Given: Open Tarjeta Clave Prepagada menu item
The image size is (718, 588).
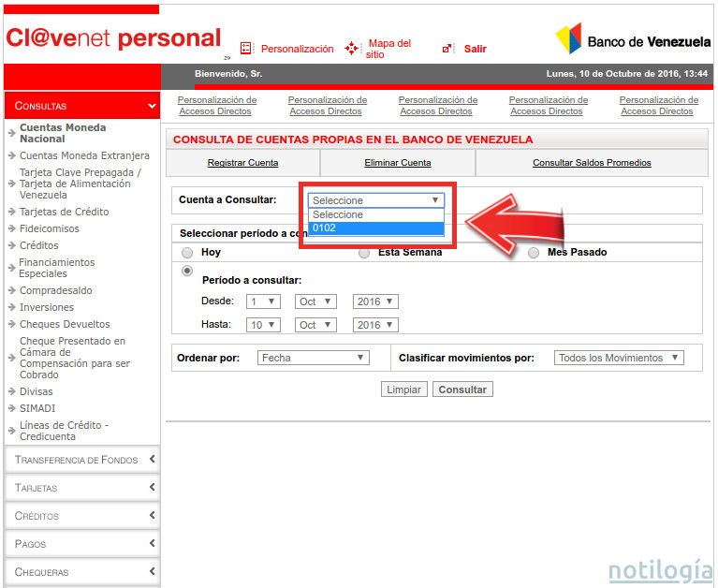Looking at the screenshot, I should [x=81, y=184].
